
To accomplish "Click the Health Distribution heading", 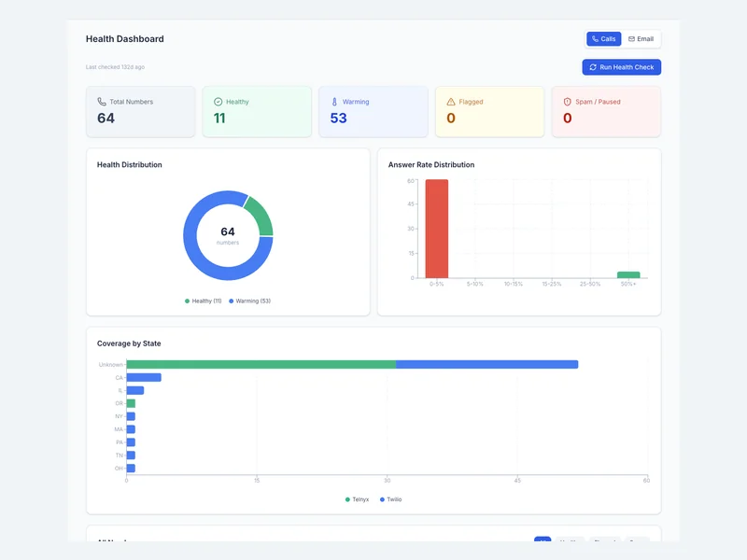I will pos(130,165).
